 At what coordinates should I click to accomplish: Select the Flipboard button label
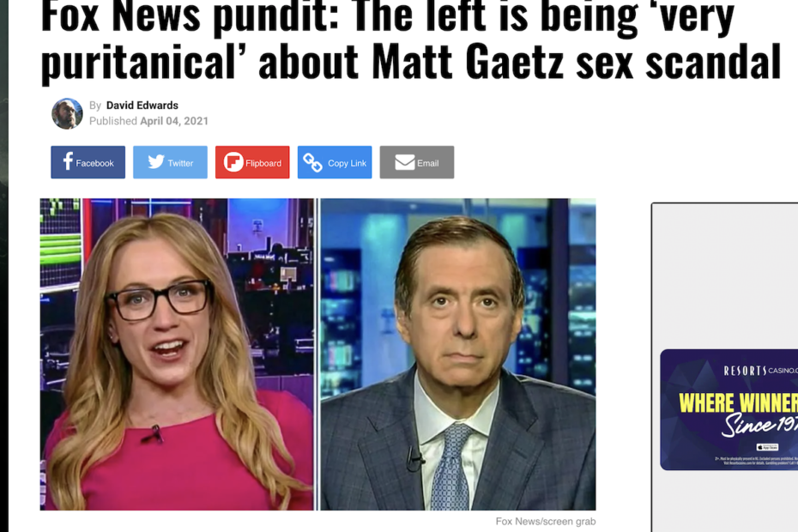pos(263,163)
